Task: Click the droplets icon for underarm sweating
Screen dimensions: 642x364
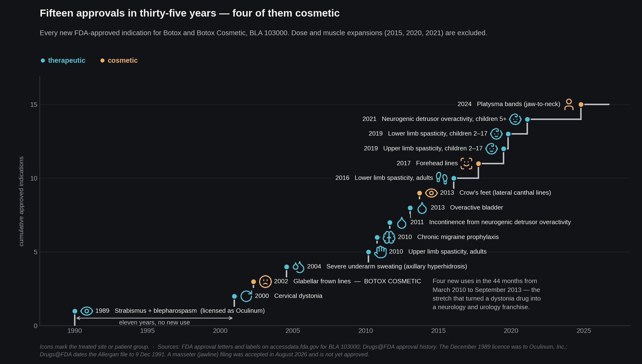Action: (298, 267)
